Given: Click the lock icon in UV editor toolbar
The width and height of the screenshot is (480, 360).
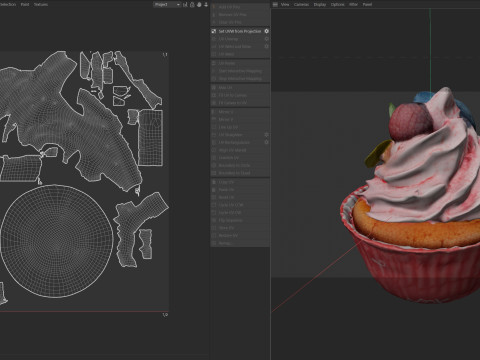Looking at the screenshot, I should (192, 4).
